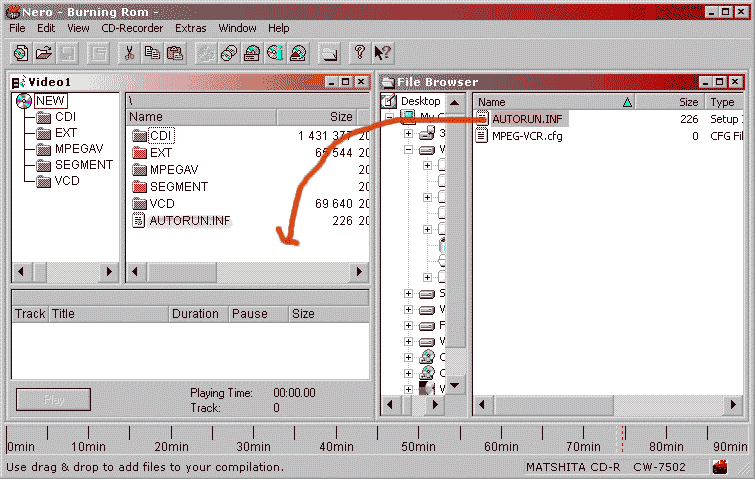
Task: Click the Video1 window title icon
Action: pos(19,82)
